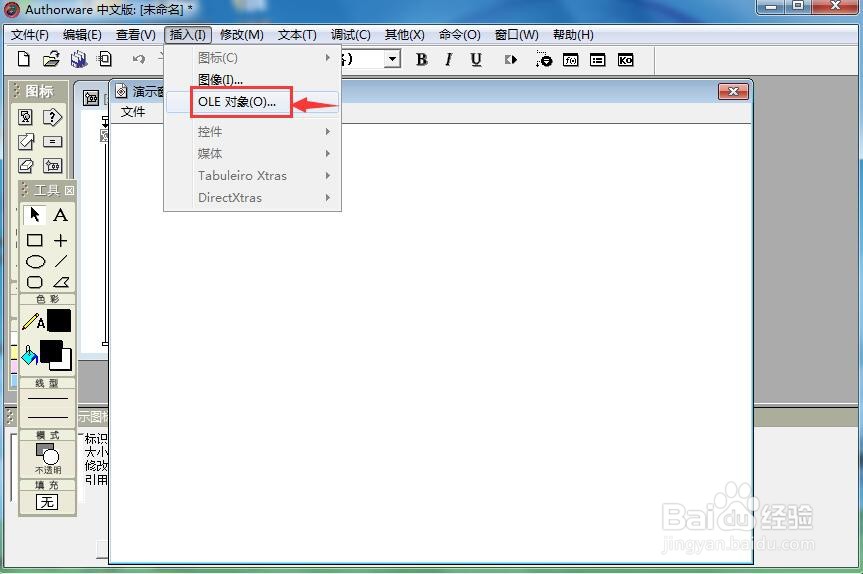The image size is (863, 574).
Task: Select the Calculation icon in the Icons palette
Action: 52,141
